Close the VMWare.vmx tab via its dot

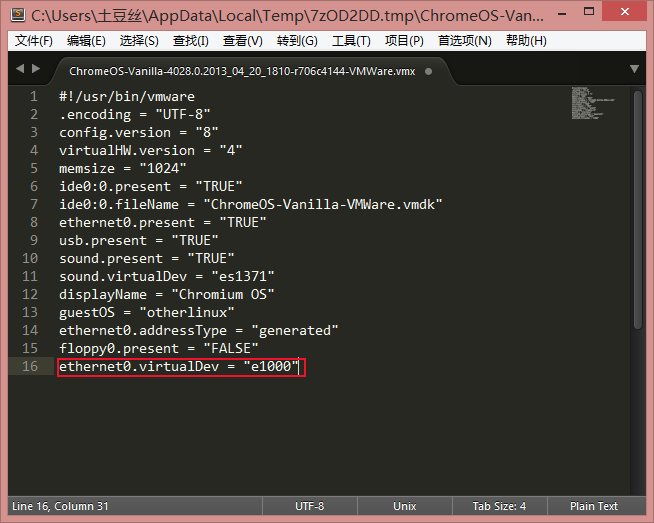pos(428,71)
